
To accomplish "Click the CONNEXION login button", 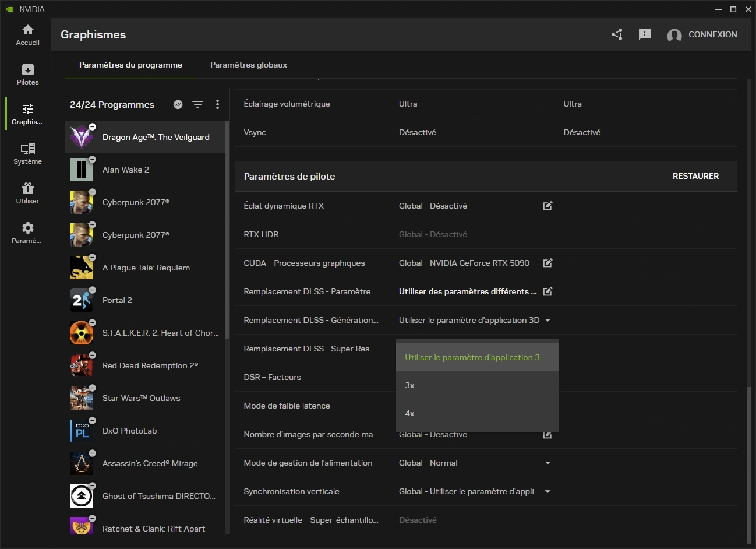I will (702, 35).
